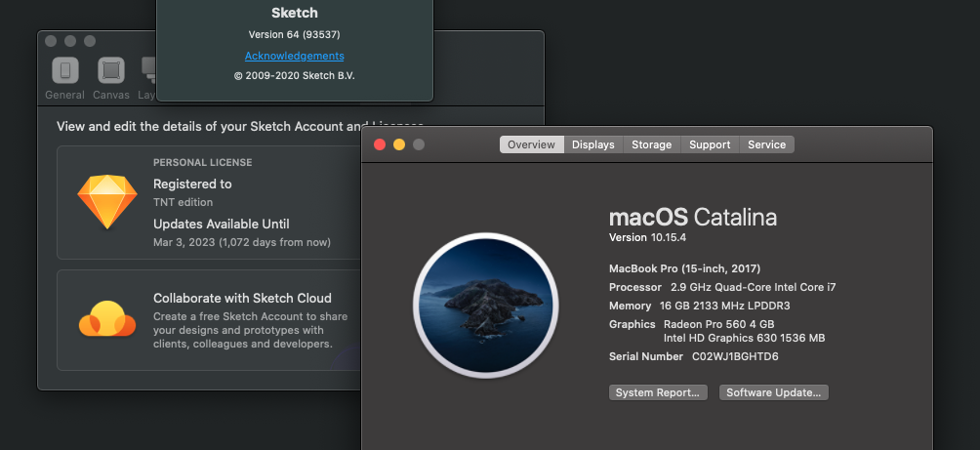Open Software Update
The width and height of the screenshot is (980, 450).
pyautogui.click(x=774, y=392)
